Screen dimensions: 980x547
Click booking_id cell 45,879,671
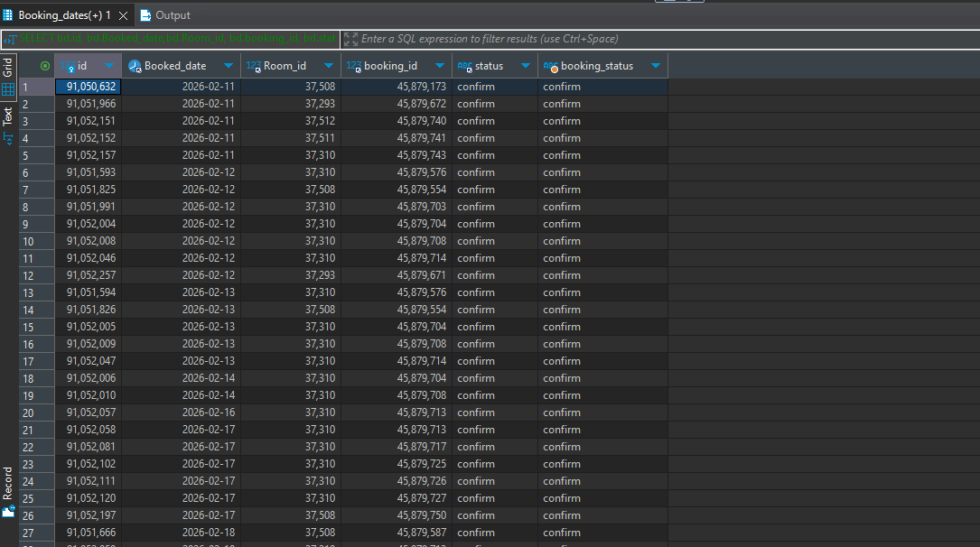(x=397, y=275)
